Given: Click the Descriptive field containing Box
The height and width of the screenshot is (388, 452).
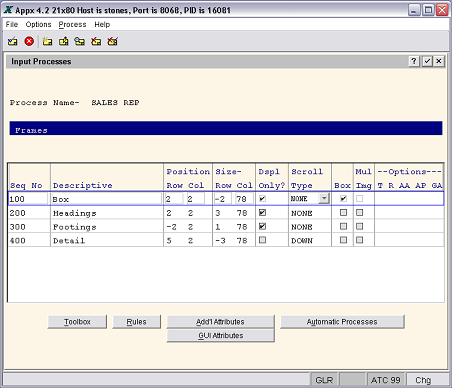Looking at the screenshot, I should click(x=106, y=199).
